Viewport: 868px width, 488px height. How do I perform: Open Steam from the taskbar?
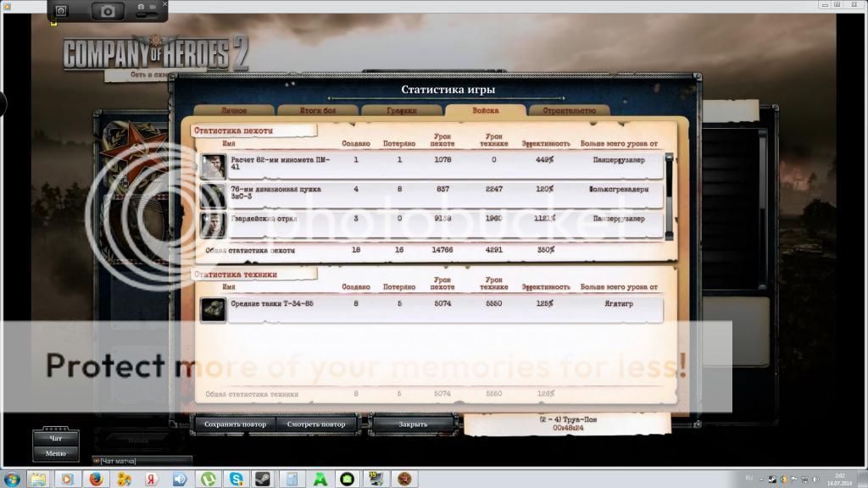(x=263, y=479)
